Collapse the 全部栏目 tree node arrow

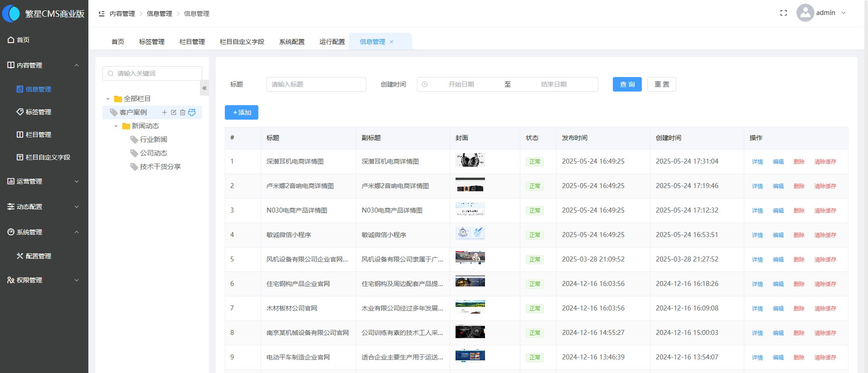click(x=108, y=99)
